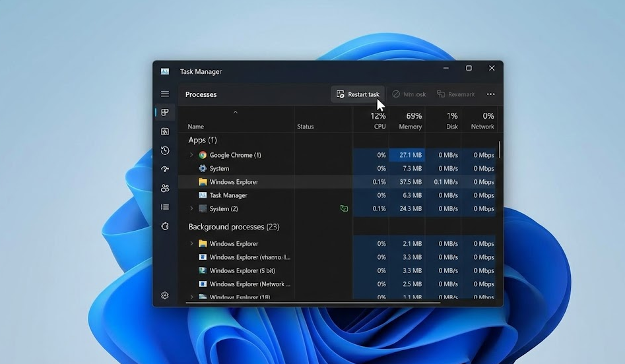Screen dimensions: 625x364
Task: Open the Performance page from sidebar
Action: click(x=164, y=131)
